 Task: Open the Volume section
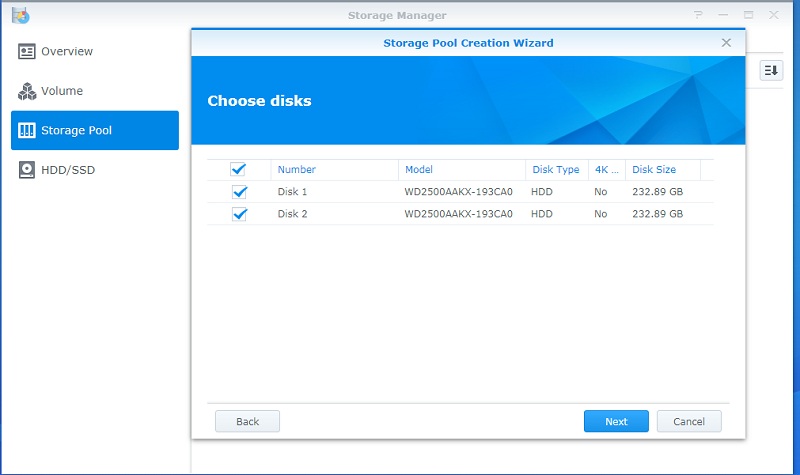point(95,91)
